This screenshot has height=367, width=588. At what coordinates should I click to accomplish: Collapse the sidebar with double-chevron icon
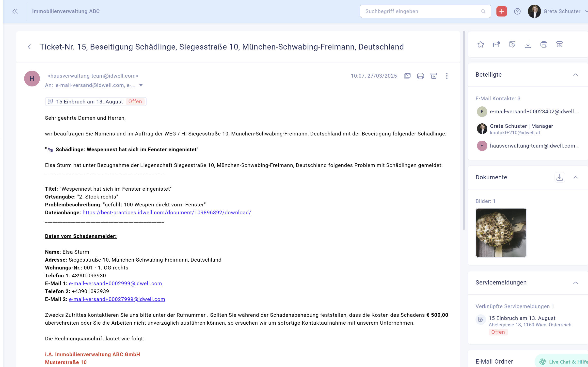click(x=15, y=11)
